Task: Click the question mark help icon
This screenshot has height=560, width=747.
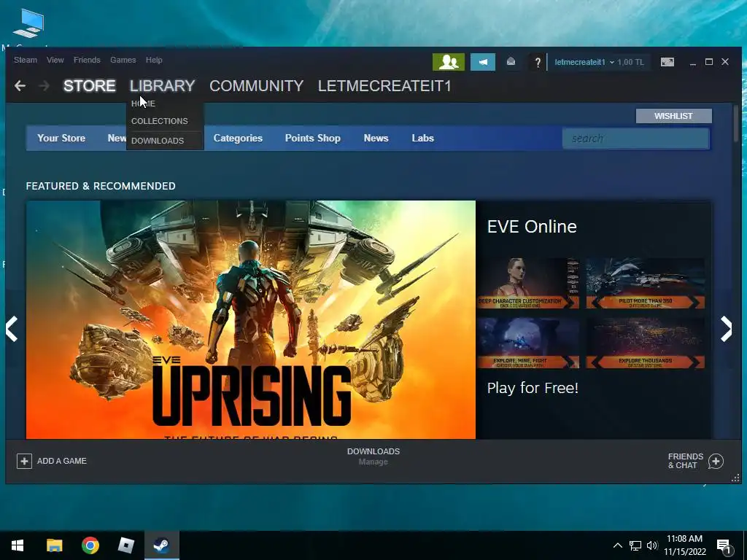Action: tap(538, 62)
